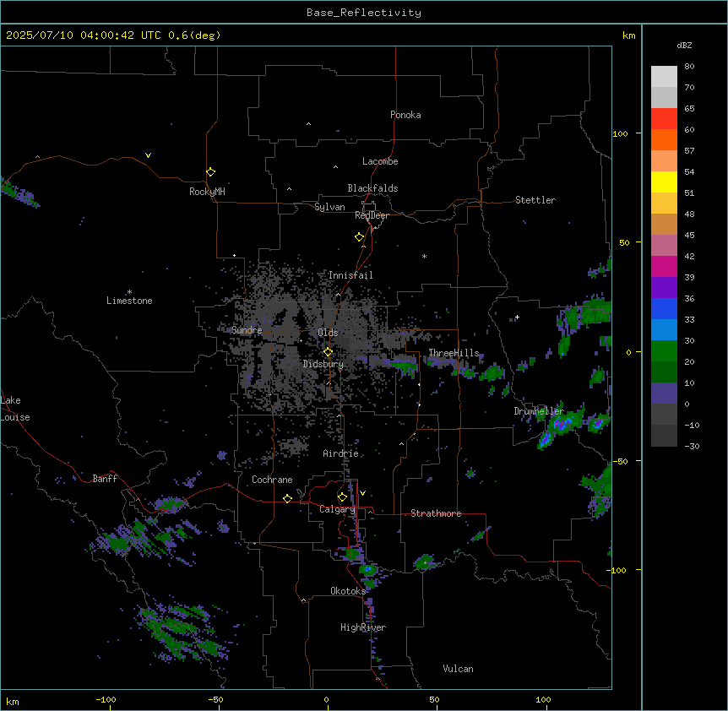
Task: Select the slate purple 0-10 dBZ legend color
Action: click(664, 393)
